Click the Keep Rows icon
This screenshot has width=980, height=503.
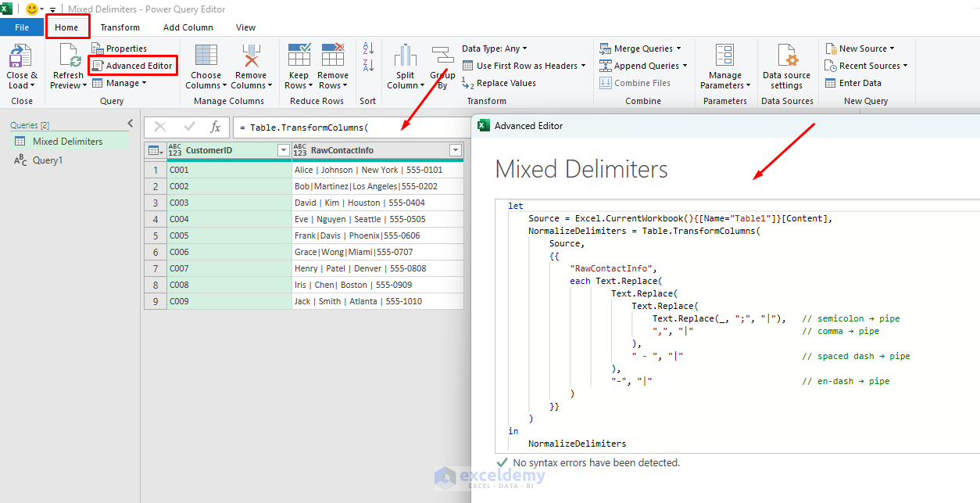(x=299, y=56)
